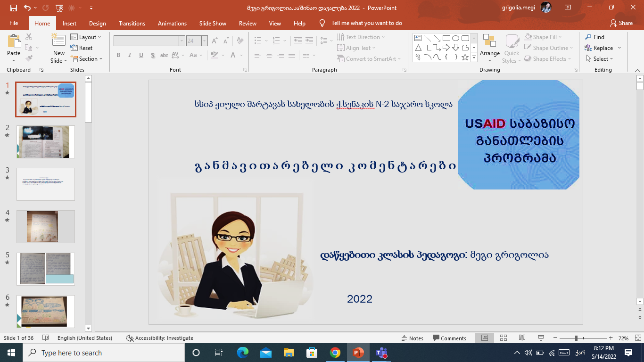The height and width of the screenshot is (362, 644).
Task: Open the File tab
Action: pos(14,23)
